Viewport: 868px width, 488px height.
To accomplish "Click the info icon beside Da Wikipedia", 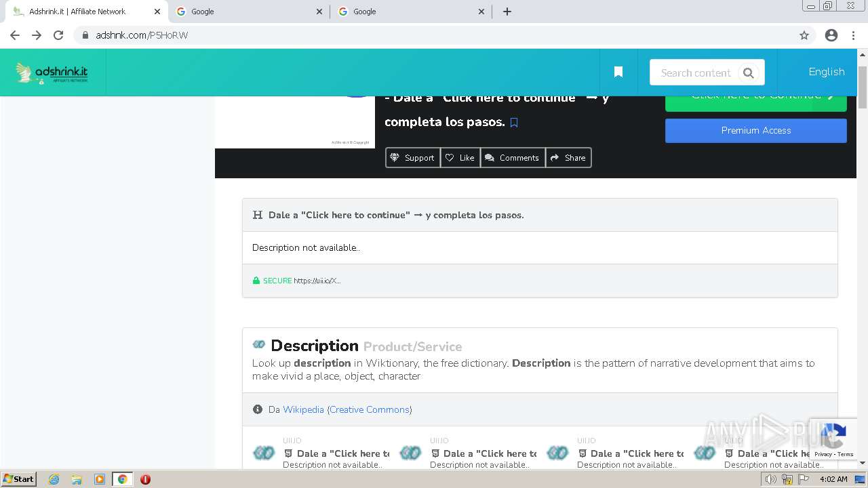I will pos(258,409).
